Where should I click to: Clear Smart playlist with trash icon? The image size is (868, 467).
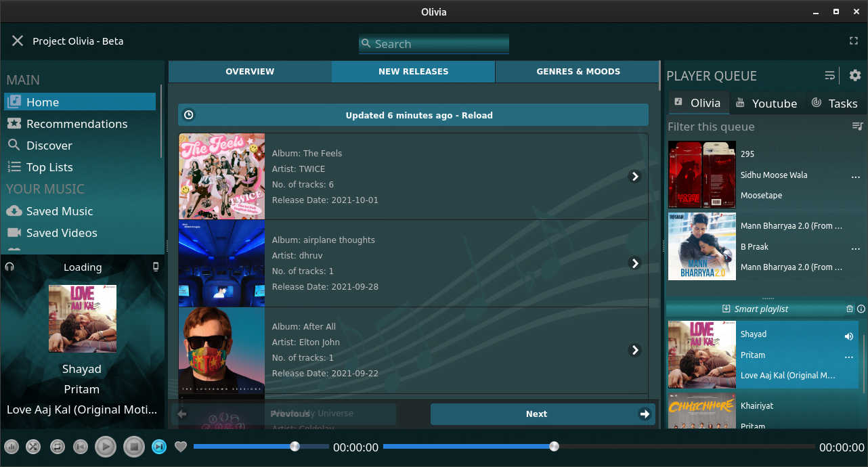click(x=850, y=309)
